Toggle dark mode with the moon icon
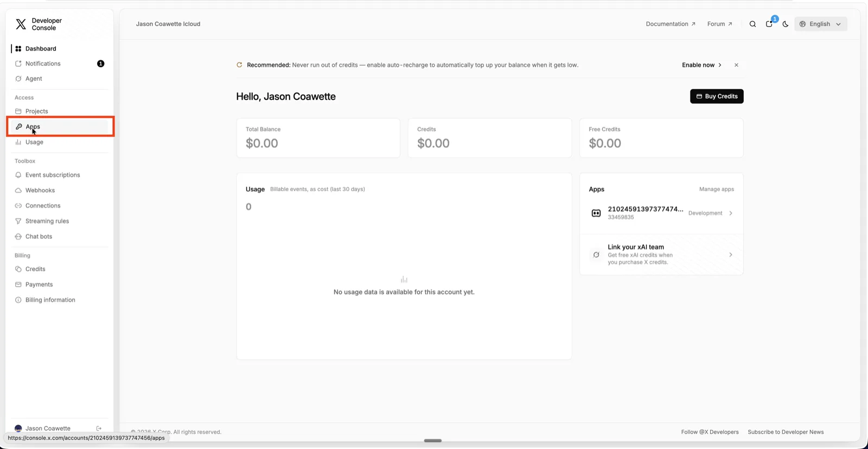 [785, 24]
